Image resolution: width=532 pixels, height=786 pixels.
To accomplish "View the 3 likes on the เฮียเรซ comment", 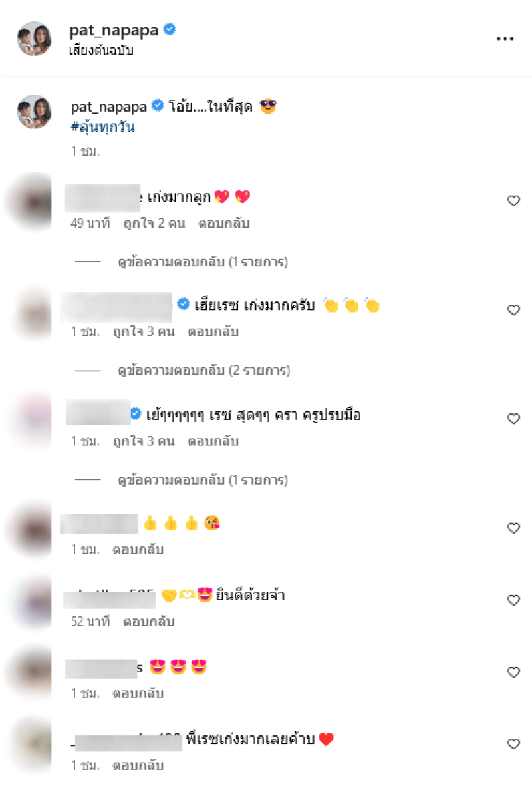I will pos(144,332).
